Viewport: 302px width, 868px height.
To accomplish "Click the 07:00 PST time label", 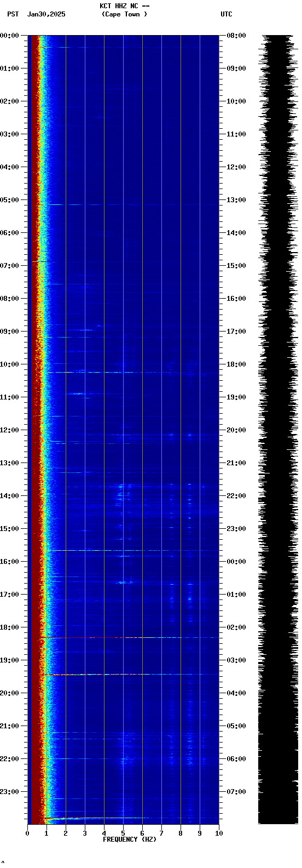I will coord(9,266).
